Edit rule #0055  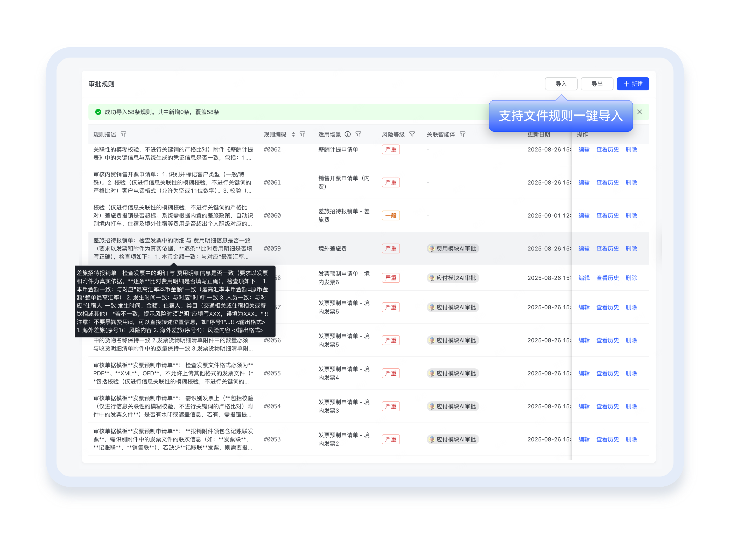pyautogui.click(x=584, y=373)
